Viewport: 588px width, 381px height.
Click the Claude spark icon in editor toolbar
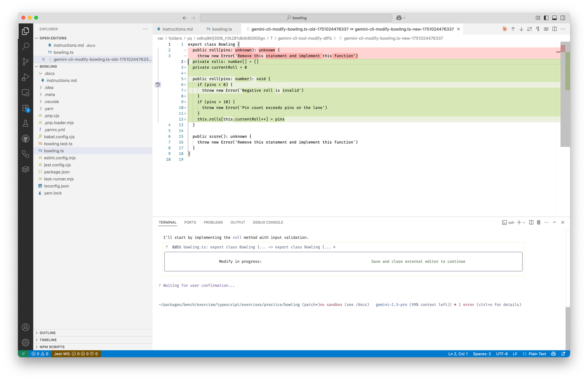(505, 29)
